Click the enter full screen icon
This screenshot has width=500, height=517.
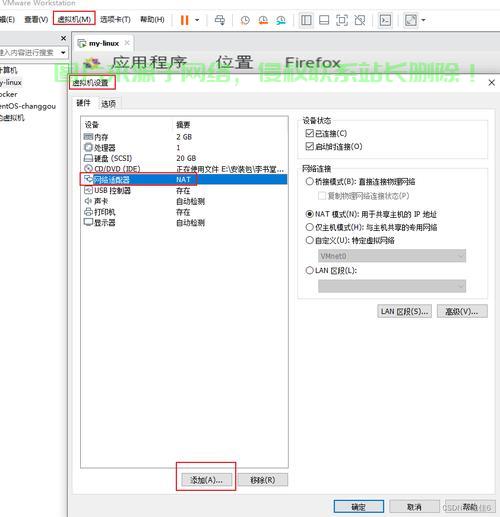(342, 20)
